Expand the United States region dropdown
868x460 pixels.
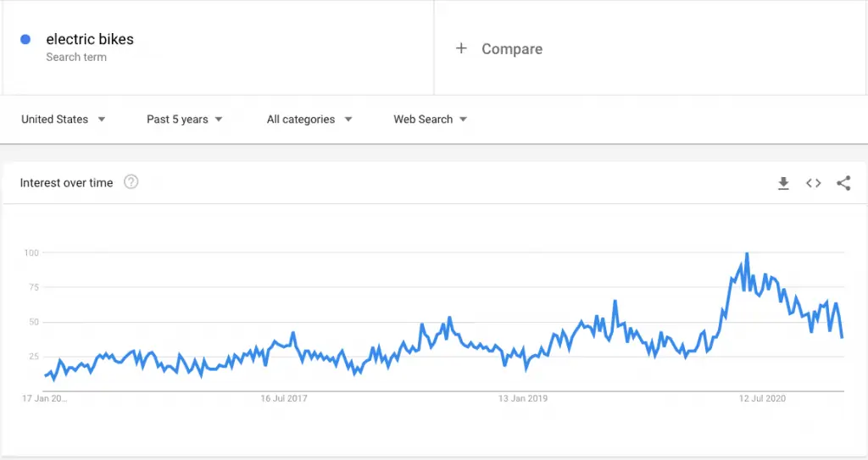coord(63,119)
